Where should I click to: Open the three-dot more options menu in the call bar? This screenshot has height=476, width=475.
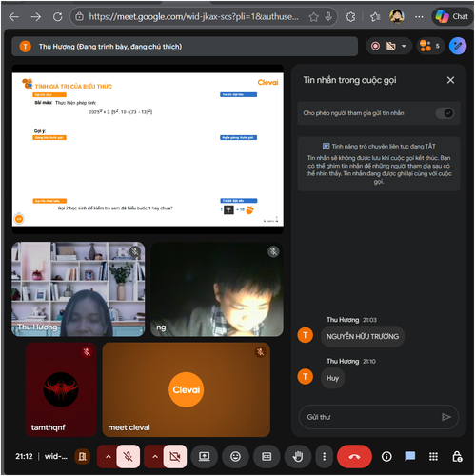[x=324, y=457]
